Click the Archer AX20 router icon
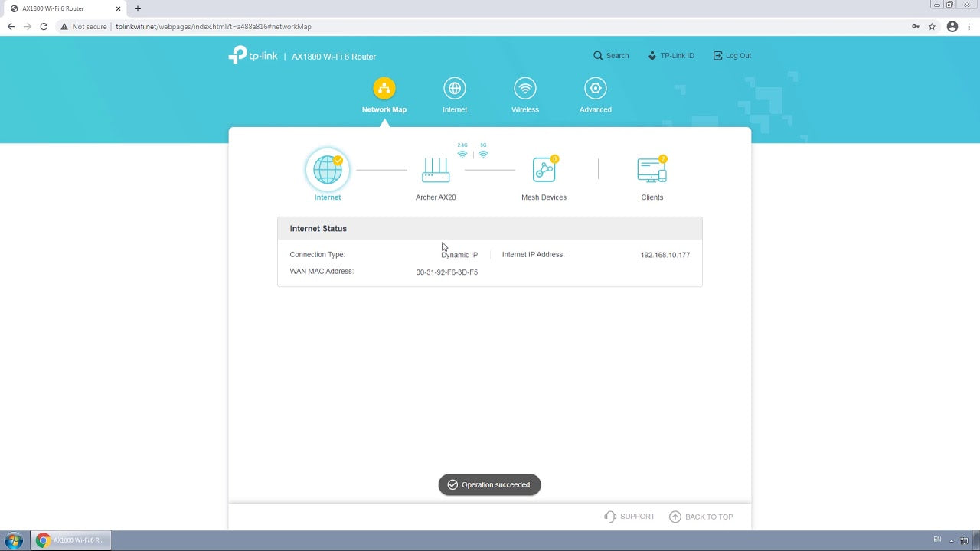Screen dimensions: 980x551 [x=436, y=169]
